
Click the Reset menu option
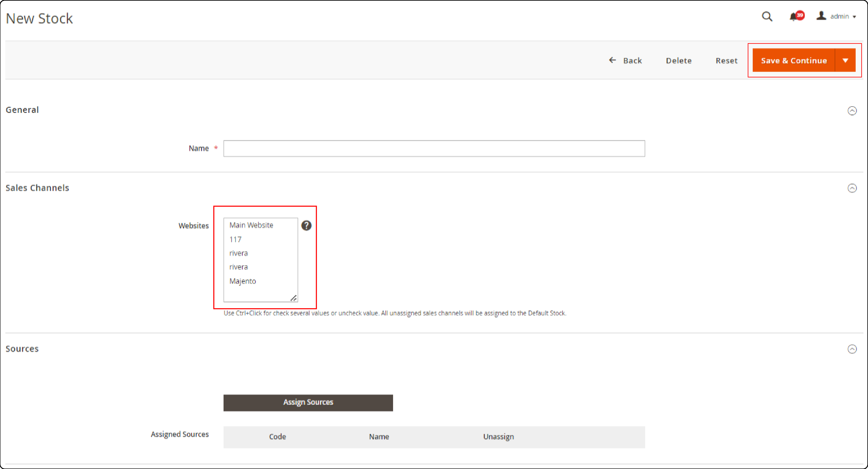726,60
